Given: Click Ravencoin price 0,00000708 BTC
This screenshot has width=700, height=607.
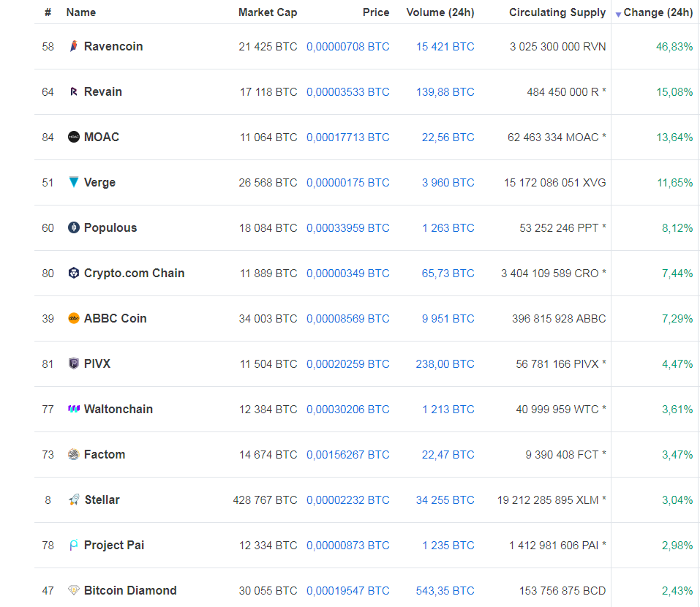Looking at the screenshot, I should 347,47.
